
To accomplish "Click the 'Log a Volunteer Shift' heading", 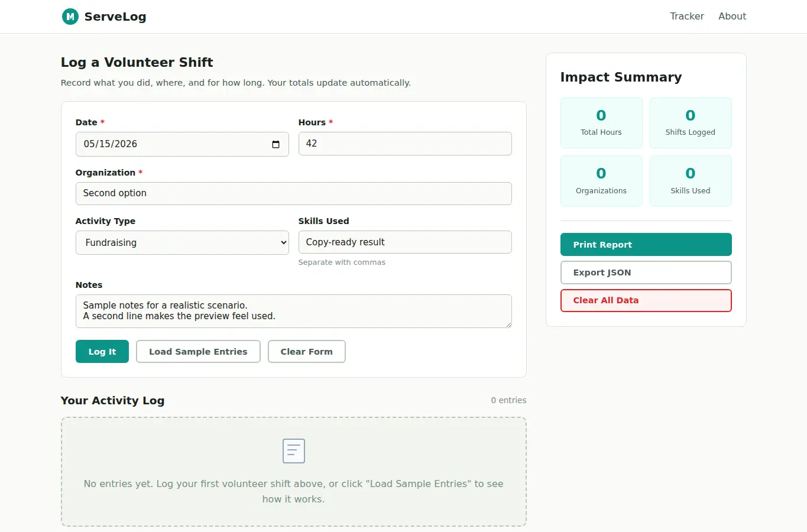I will (x=137, y=63).
